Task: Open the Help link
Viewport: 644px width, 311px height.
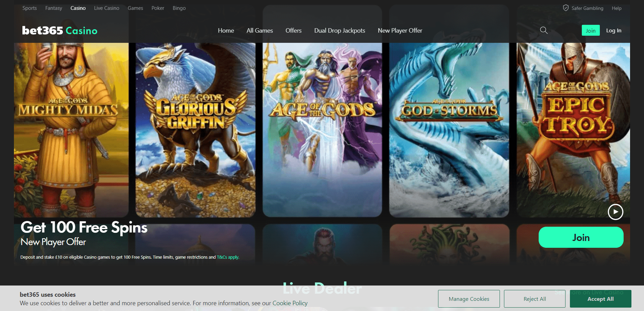Action: [616, 8]
